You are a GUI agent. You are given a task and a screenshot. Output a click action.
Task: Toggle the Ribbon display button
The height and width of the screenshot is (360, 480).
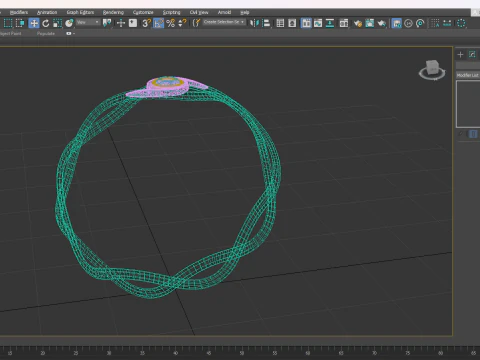[306, 23]
